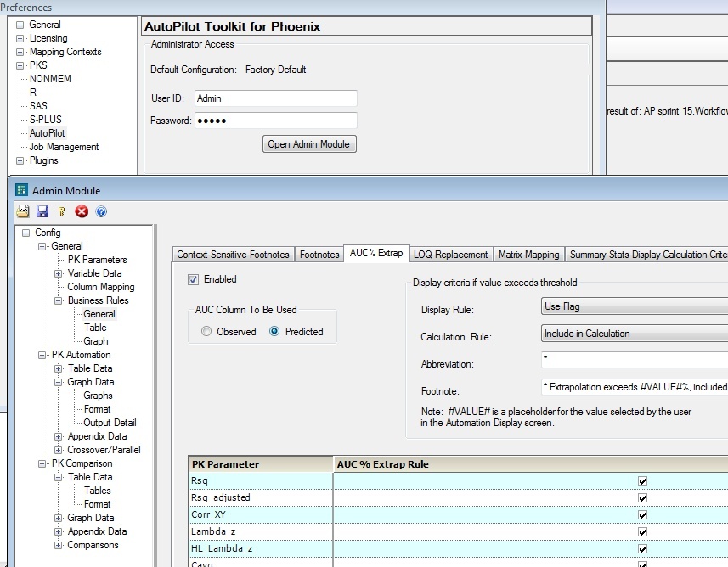
Task: Expand the Comparisons node
Action: (x=58, y=545)
